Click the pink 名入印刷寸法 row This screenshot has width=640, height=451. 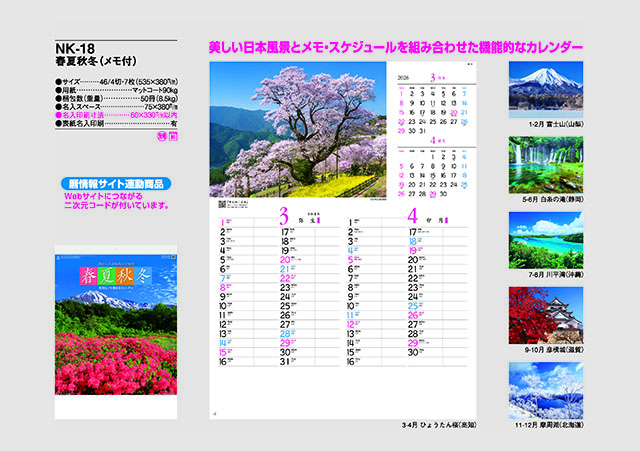pyautogui.click(x=116, y=115)
